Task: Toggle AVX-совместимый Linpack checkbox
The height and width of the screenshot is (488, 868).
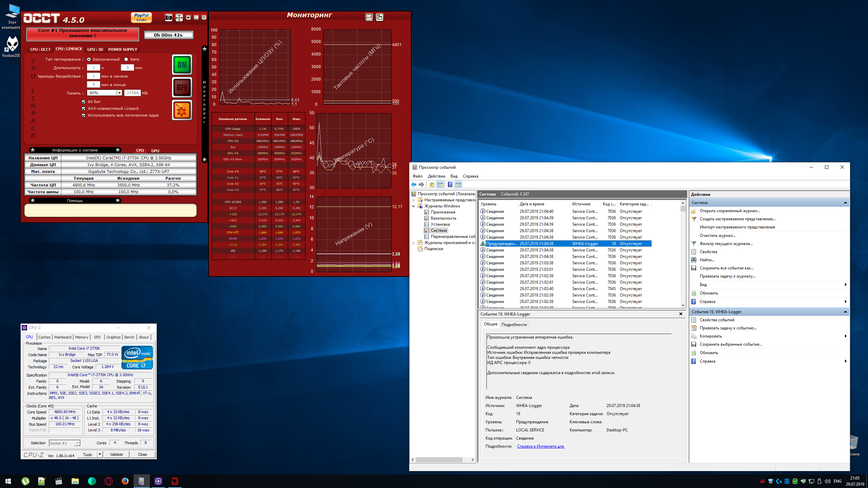Action: (x=84, y=108)
